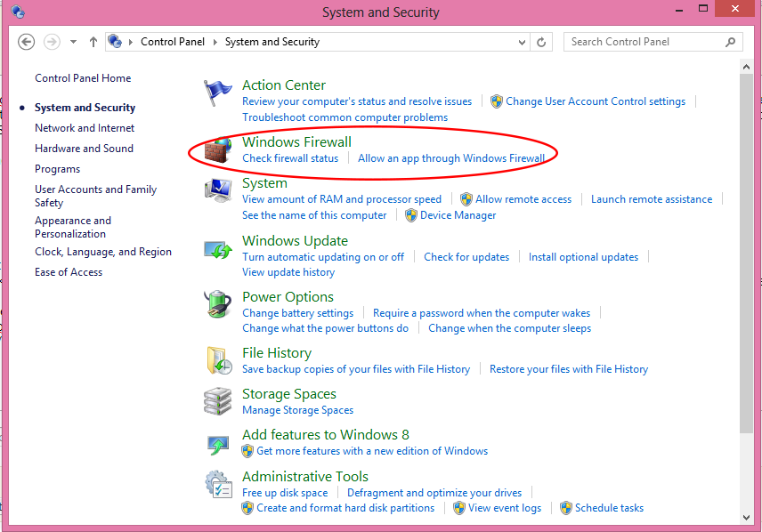Click Restore your files with File History
The height and width of the screenshot is (532, 762).
click(569, 369)
